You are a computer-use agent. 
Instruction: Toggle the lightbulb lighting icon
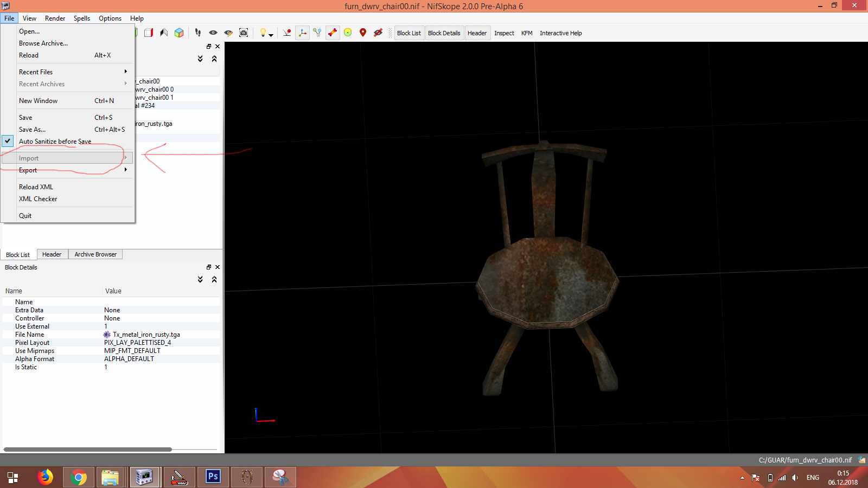pyautogui.click(x=263, y=33)
